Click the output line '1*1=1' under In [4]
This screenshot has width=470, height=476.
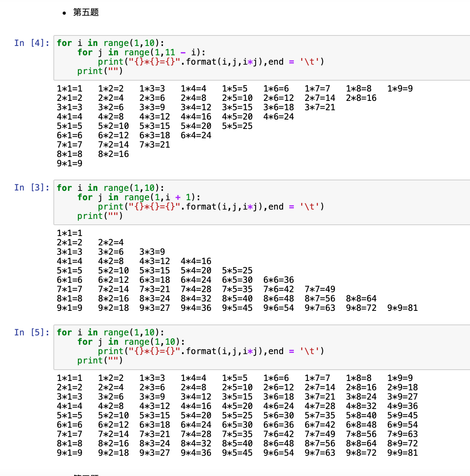point(69,88)
